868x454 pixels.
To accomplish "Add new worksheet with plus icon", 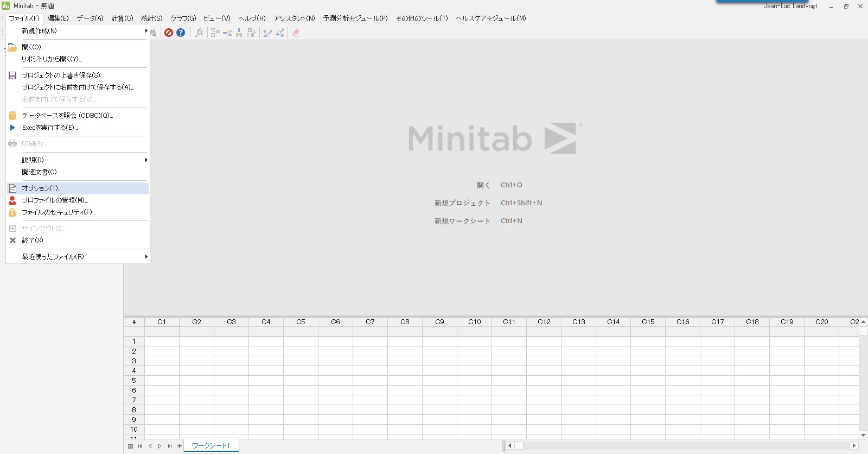I will pos(180,446).
